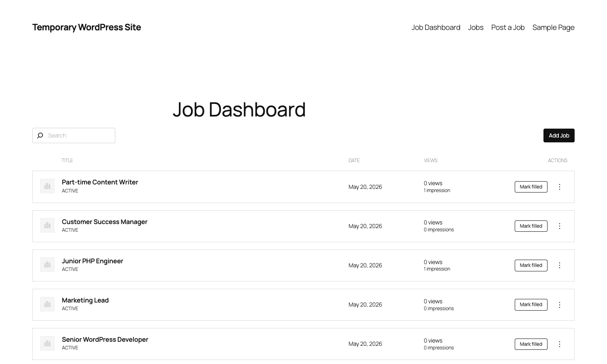Click '0 views' in Customer Success Manager row
Screen dimensions: 607x364
coord(433,222)
